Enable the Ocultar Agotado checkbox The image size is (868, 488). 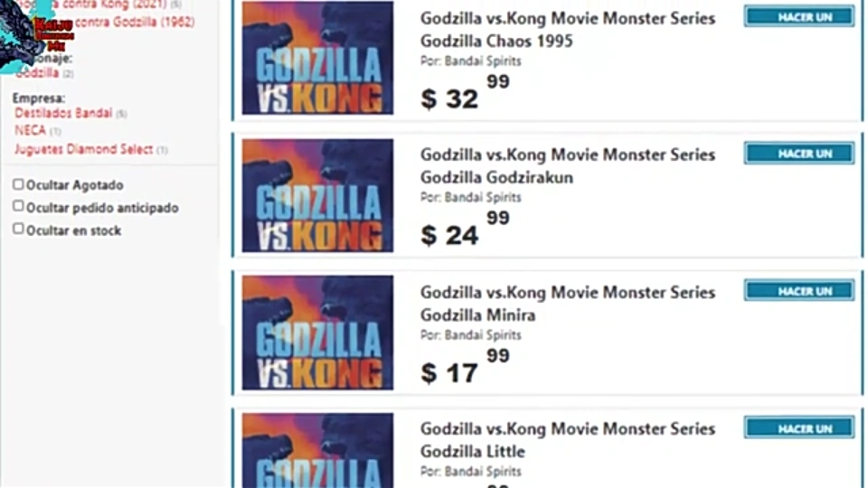[x=18, y=184]
